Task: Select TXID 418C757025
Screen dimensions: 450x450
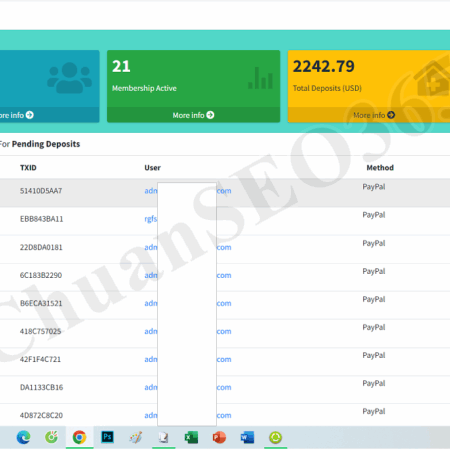Action: click(x=41, y=331)
